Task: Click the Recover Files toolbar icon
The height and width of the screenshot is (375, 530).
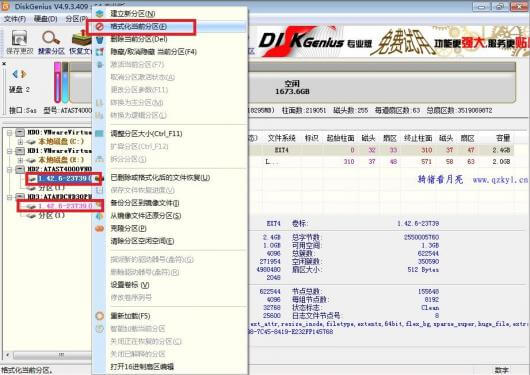Action: point(81,38)
